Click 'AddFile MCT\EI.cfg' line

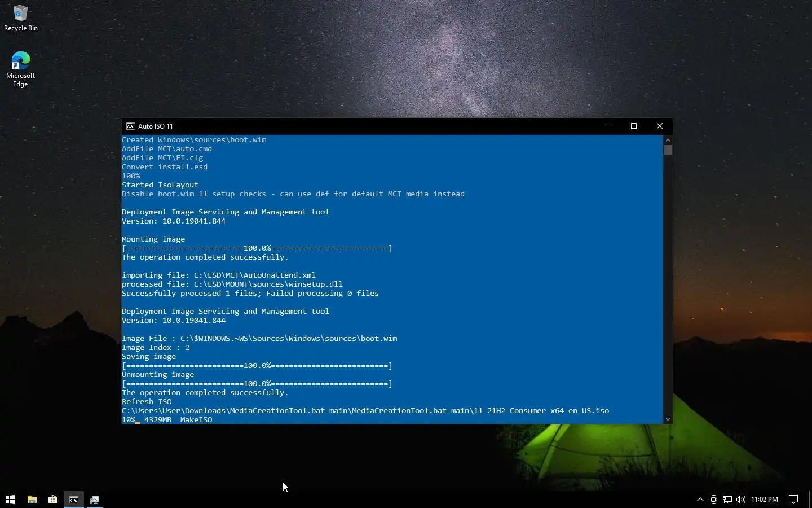pos(162,157)
